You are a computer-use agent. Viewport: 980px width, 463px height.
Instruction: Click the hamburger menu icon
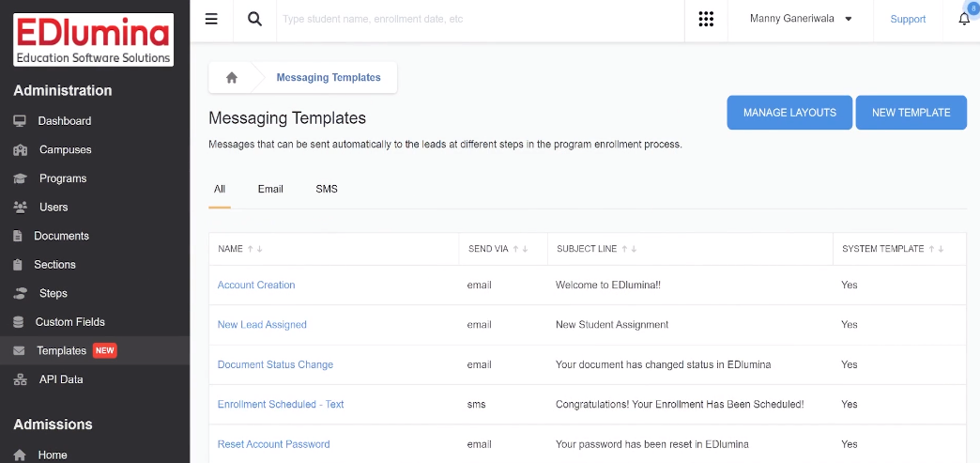211,19
